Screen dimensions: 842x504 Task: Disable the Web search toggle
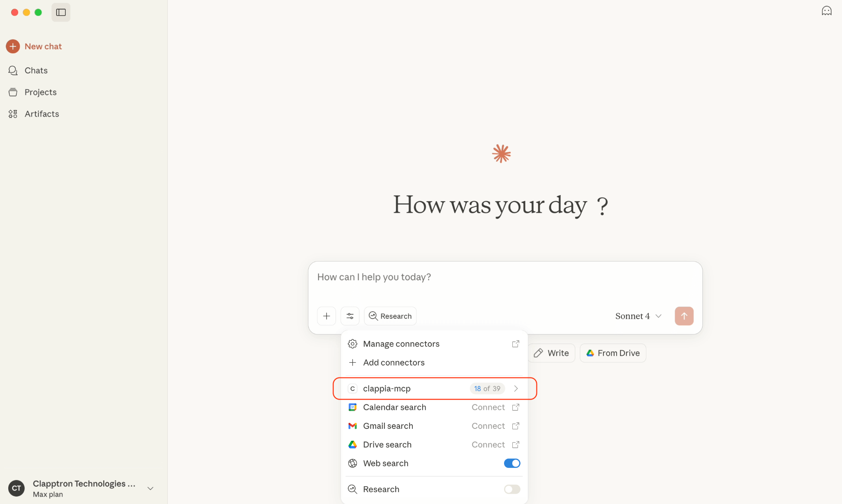coord(512,463)
